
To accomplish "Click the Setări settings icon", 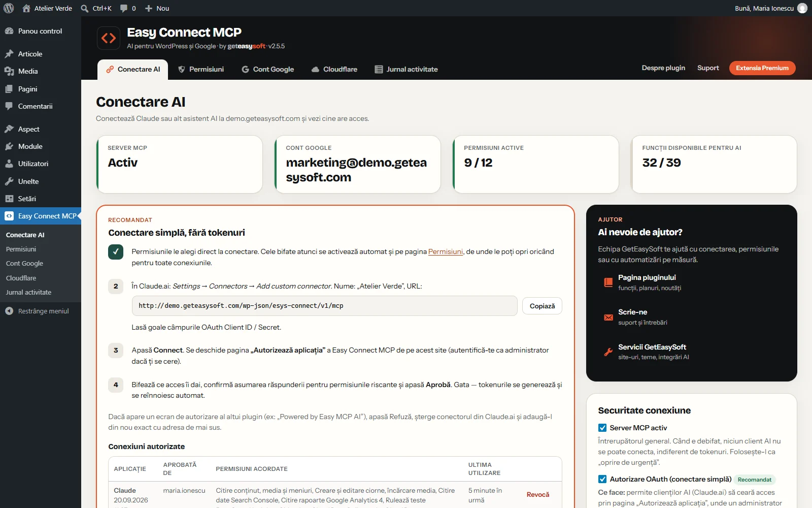I will point(9,199).
